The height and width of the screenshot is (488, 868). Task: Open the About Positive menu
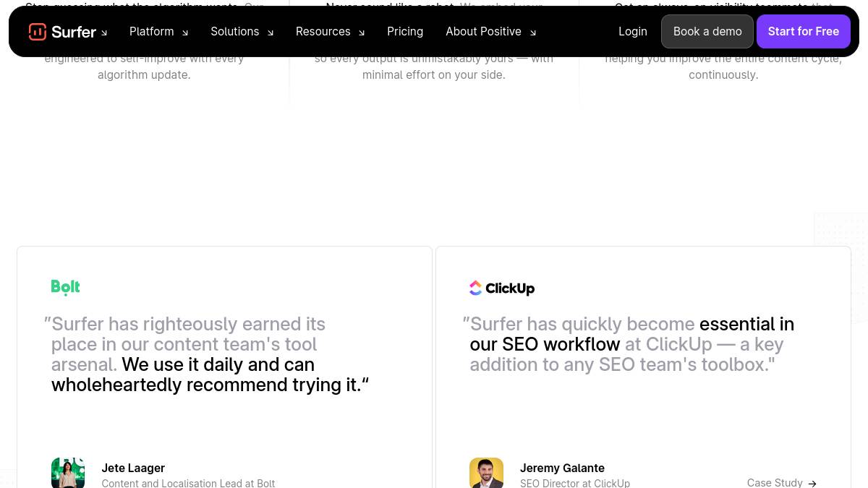pyautogui.click(x=483, y=32)
